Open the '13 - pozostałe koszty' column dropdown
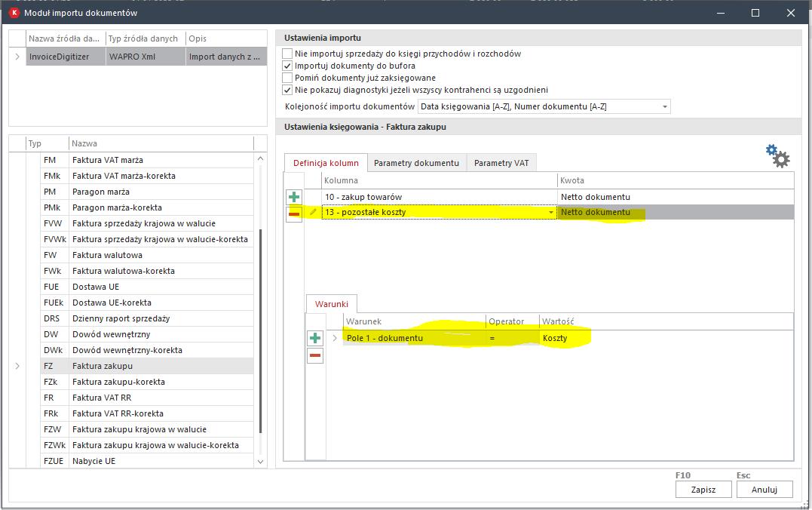 pyautogui.click(x=551, y=213)
